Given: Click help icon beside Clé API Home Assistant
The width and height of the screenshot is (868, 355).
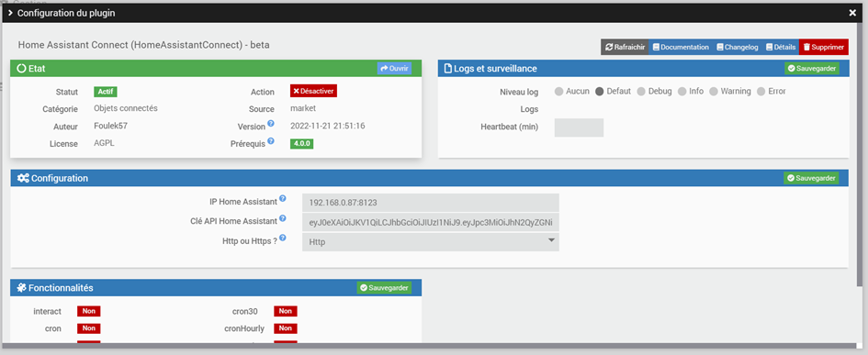Looking at the screenshot, I should click(x=283, y=218).
